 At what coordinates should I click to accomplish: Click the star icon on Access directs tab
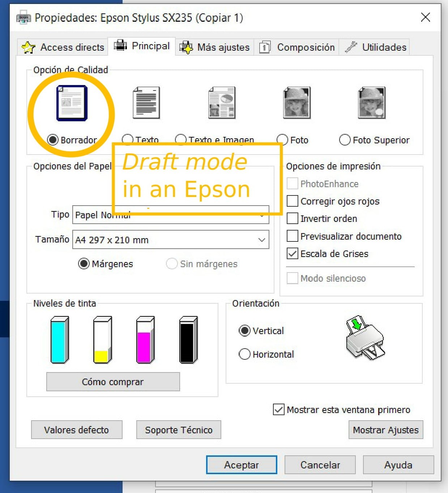pos(28,47)
